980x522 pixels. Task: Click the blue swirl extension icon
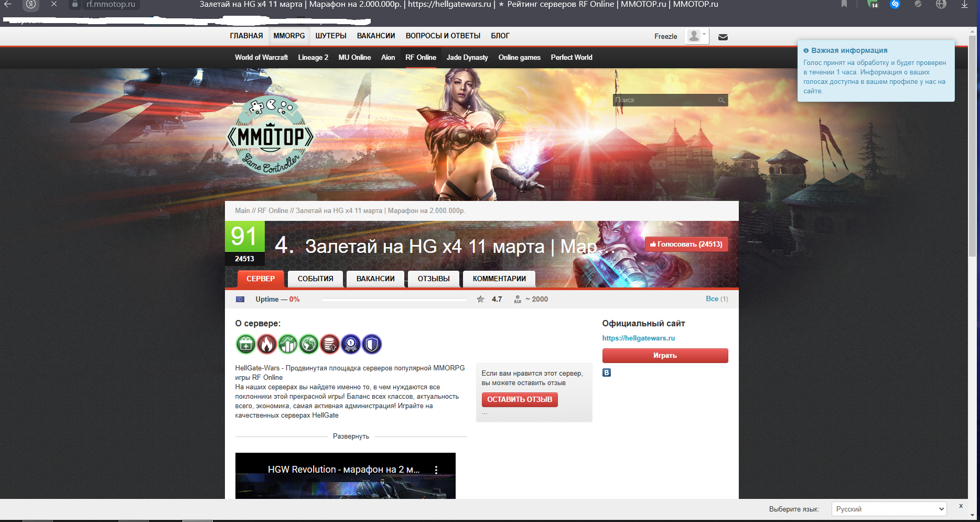[895, 4]
